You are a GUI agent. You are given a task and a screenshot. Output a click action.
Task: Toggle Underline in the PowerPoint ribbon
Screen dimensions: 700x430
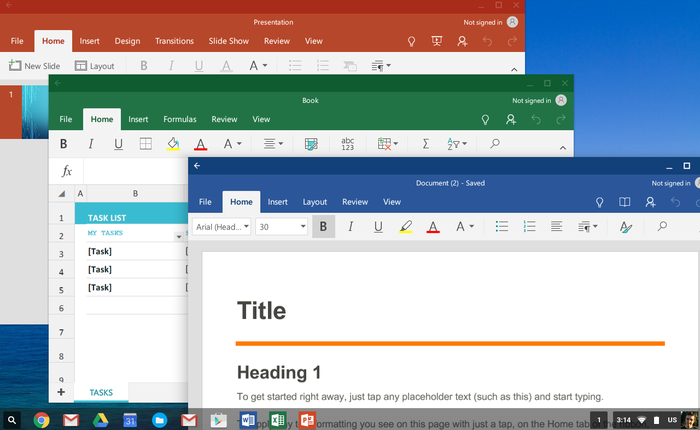tap(199, 66)
